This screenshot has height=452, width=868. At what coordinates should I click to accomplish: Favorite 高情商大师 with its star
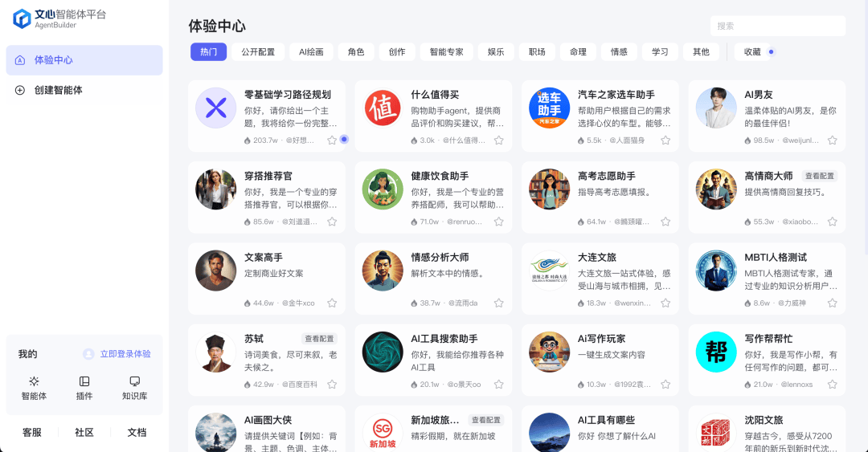click(x=832, y=222)
